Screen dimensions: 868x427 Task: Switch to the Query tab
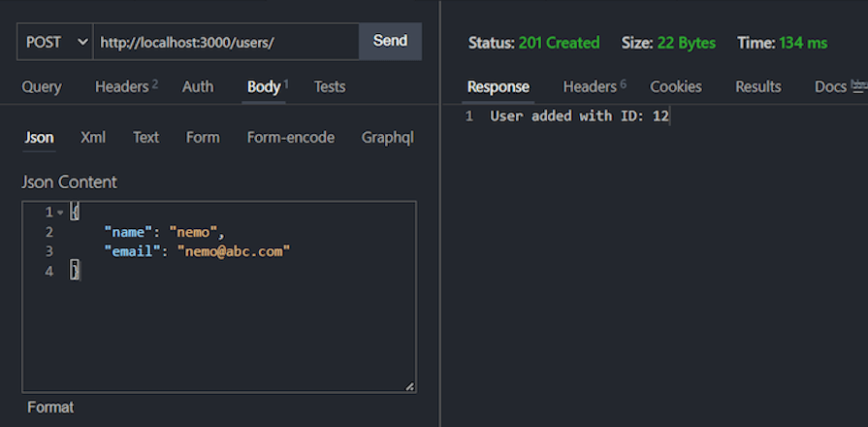[42, 87]
